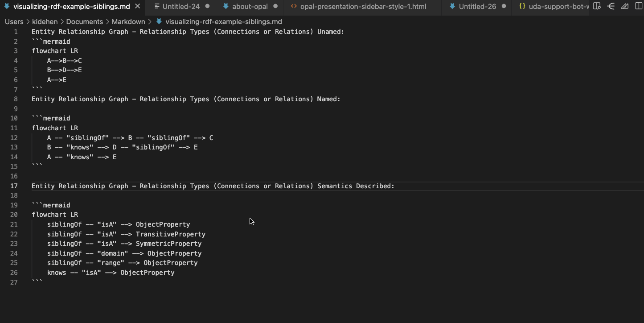This screenshot has width=644, height=323.
Task: Switch to the about-opal tab
Action: pos(250,6)
